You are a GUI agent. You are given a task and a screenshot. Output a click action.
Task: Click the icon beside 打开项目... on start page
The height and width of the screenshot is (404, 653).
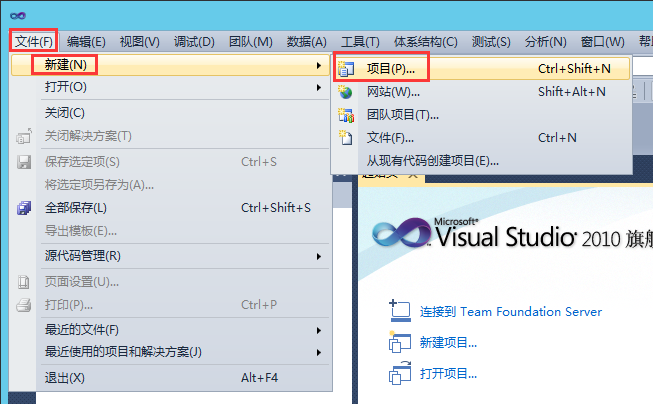click(400, 373)
